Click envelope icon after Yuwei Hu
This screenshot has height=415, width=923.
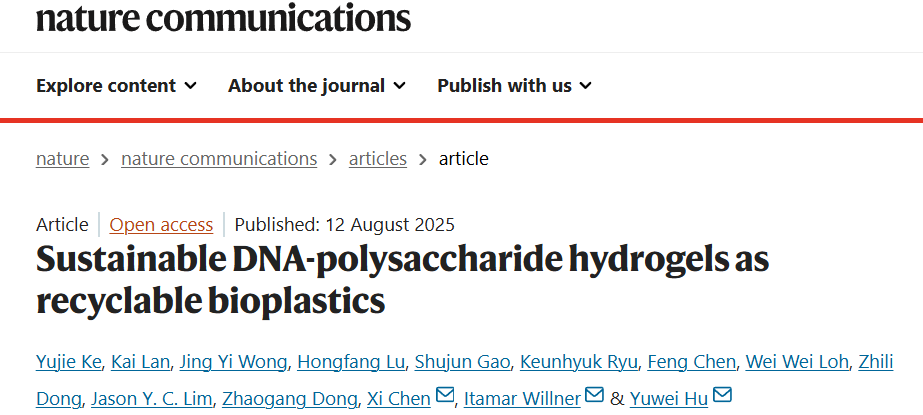(x=722, y=397)
